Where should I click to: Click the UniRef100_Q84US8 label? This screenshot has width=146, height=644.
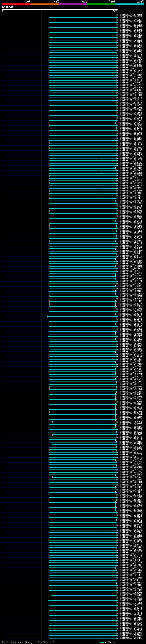point(131,90)
